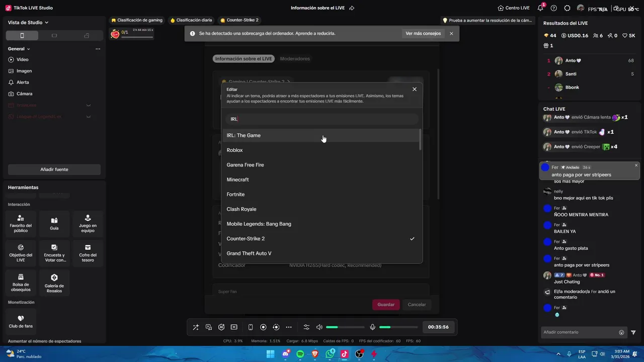Image resolution: width=644 pixels, height=362 pixels.
Task: Adjust the microphone volume slider
Action: [x=398, y=327]
